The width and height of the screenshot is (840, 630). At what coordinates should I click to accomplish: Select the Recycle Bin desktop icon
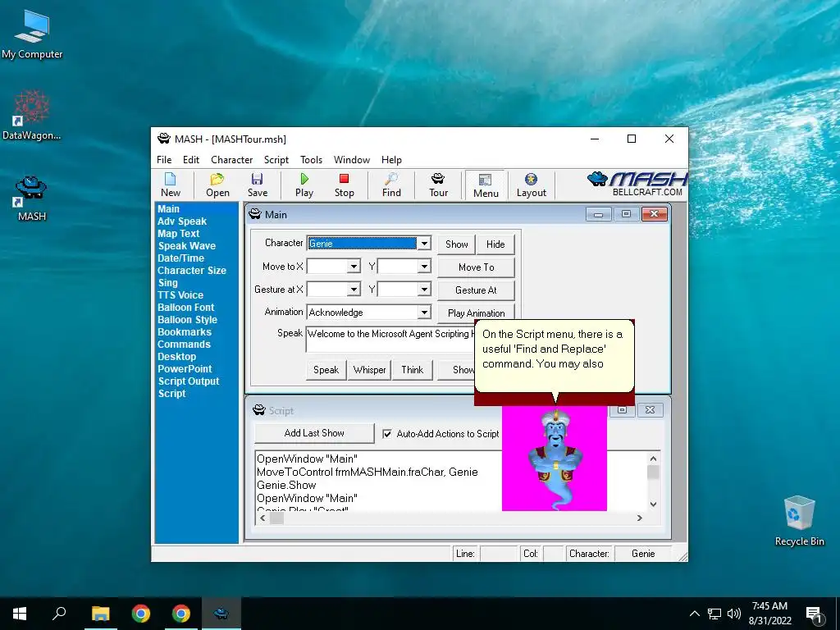pos(799,520)
